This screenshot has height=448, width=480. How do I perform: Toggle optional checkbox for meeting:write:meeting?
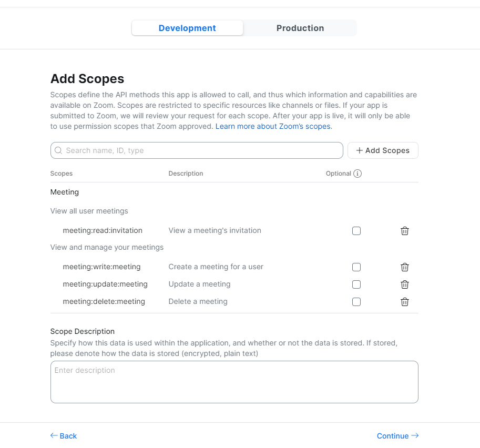[x=356, y=267]
